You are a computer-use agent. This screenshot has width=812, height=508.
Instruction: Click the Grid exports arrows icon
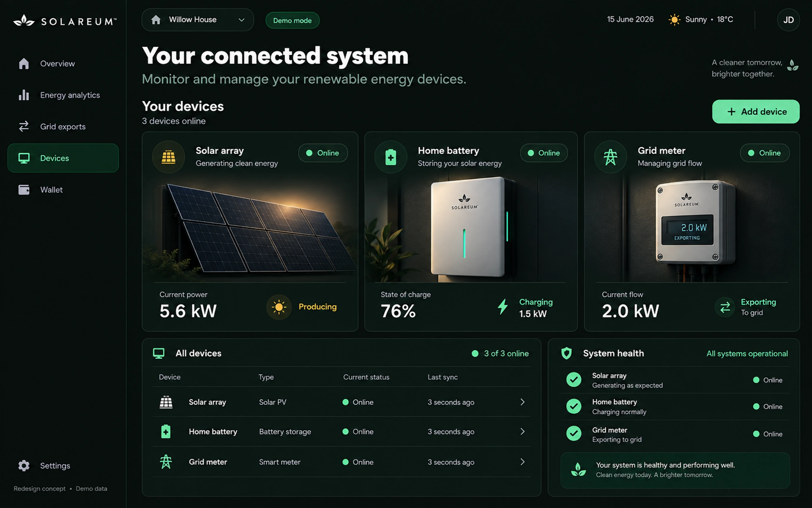point(24,126)
